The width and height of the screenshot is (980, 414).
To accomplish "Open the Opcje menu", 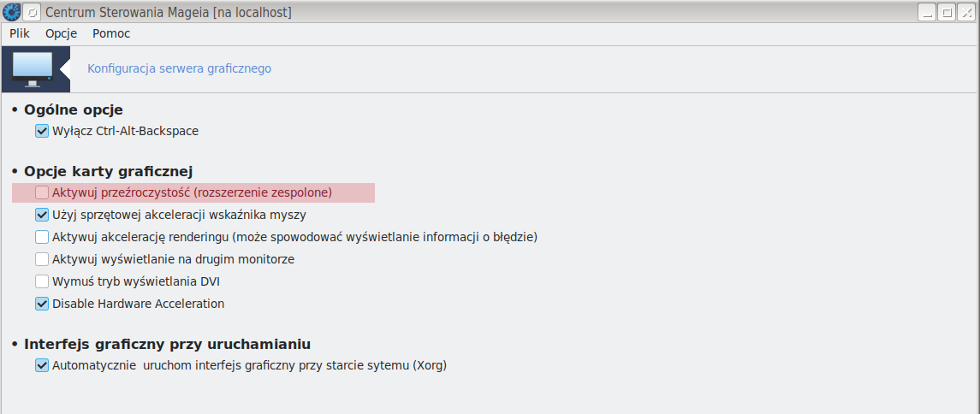I will [62, 33].
